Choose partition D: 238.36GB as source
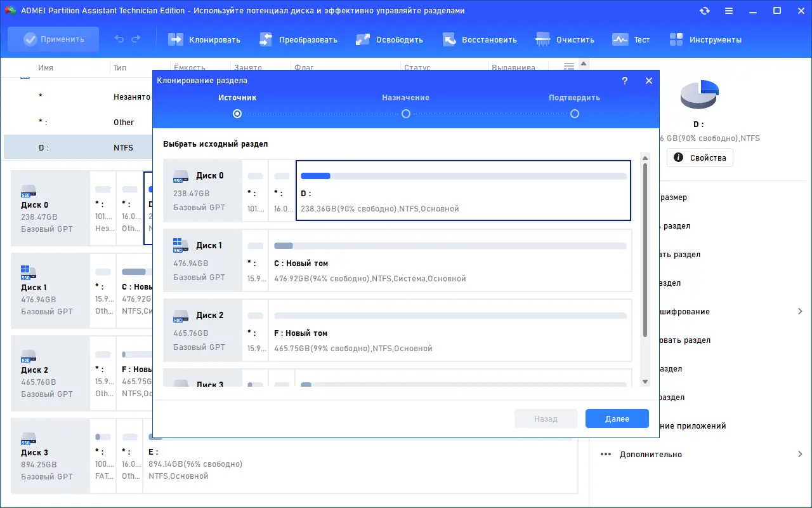 [x=464, y=190]
